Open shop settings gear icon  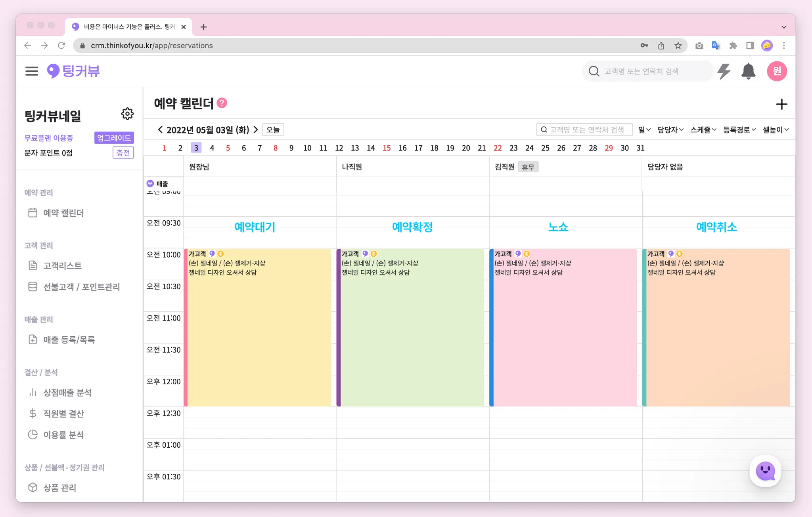click(x=127, y=114)
